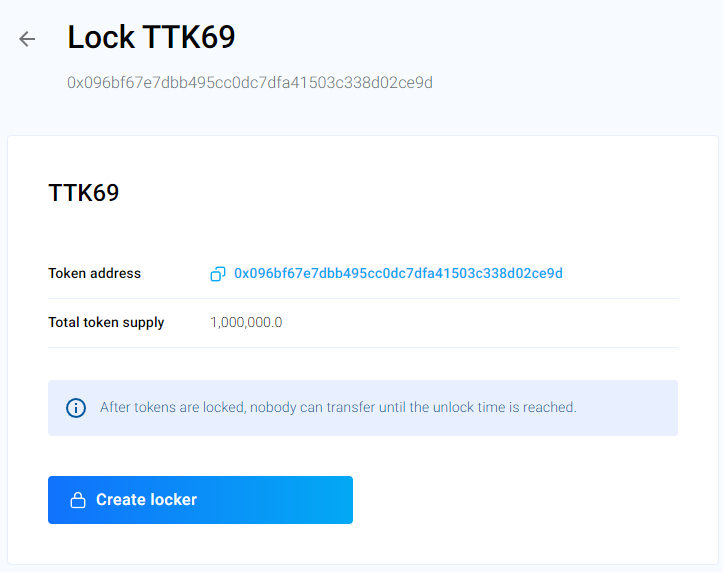This screenshot has width=723, height=572.
Task: Click the padlock icon on Create locker
Action: coord(77,501)
